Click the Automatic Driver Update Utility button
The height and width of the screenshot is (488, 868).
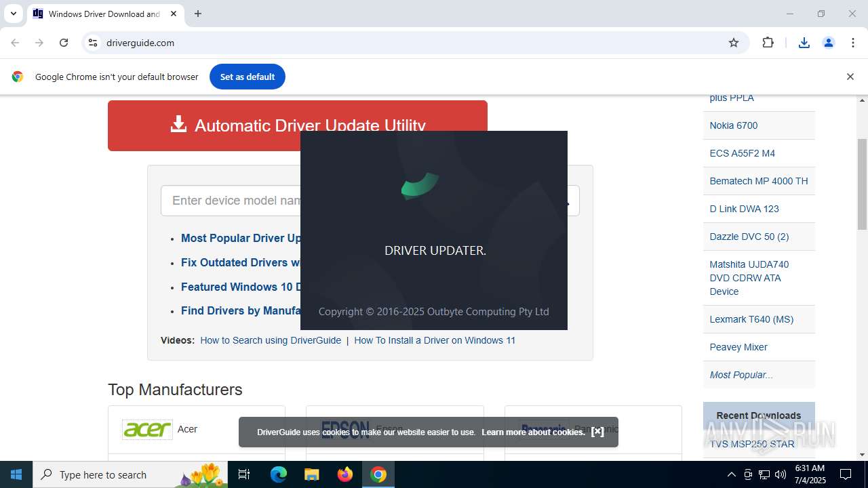tap(298, 125)
